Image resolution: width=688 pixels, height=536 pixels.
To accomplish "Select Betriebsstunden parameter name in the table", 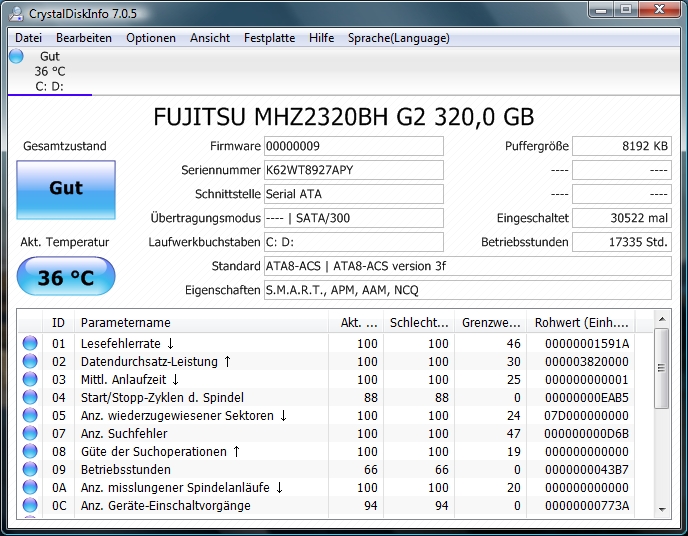I will click(126, 469).
